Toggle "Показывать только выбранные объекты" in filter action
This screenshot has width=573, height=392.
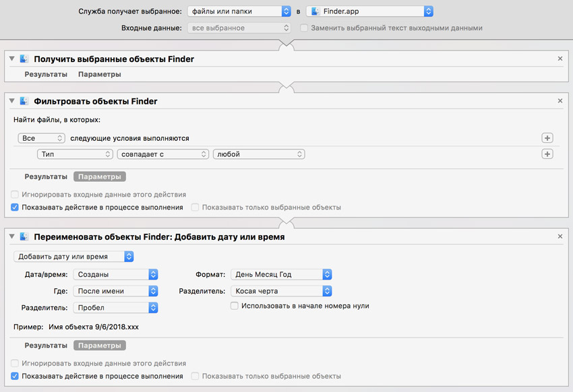[195, 207]
